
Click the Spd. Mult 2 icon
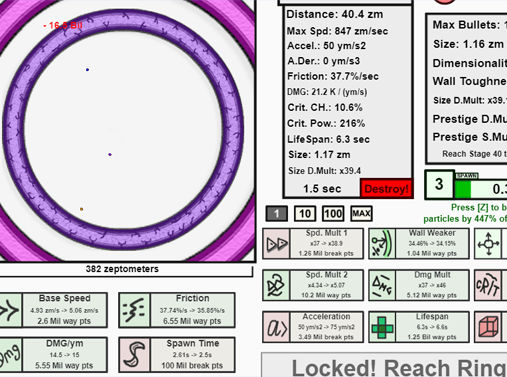276,285
